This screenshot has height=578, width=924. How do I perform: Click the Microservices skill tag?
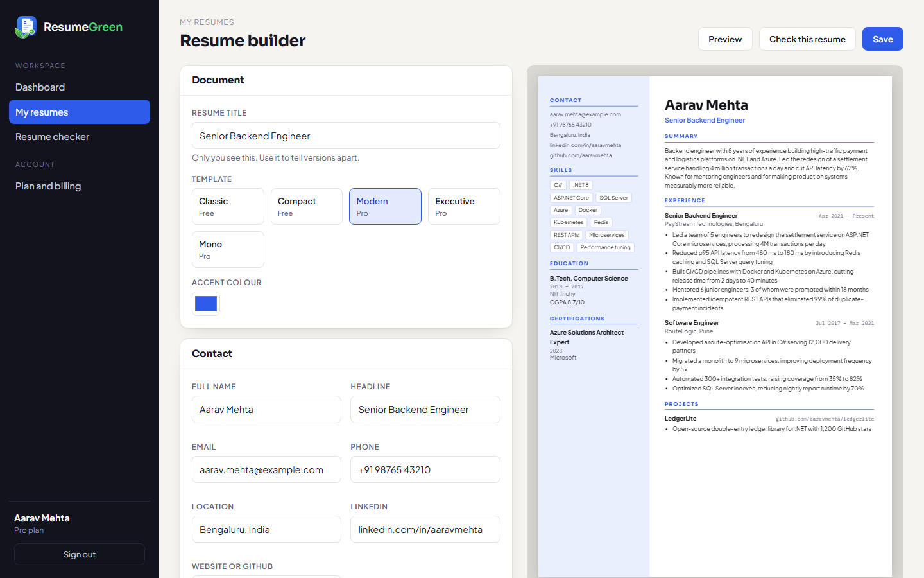click(x=607, y=235)
